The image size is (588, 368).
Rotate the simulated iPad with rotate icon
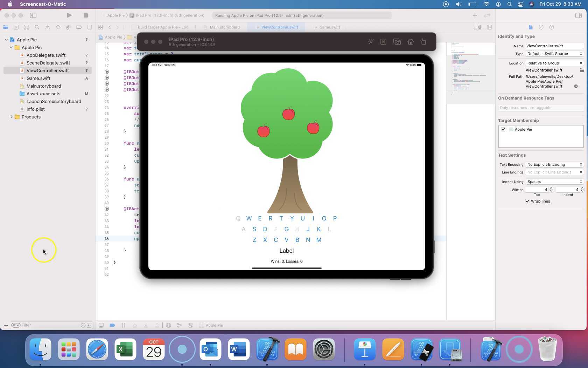[x=423, y=41]
